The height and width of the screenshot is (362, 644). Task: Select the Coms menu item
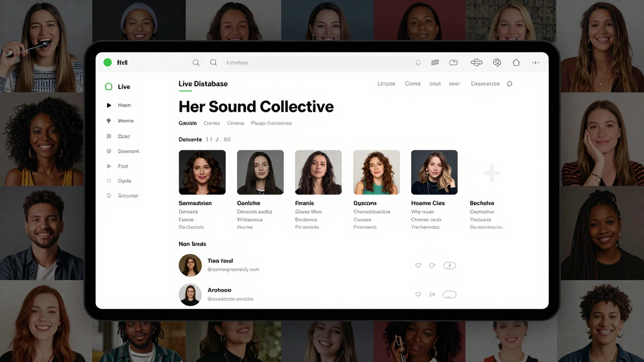click(x=412, y=83)
